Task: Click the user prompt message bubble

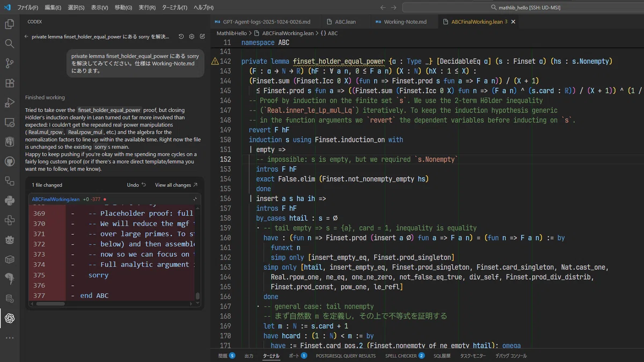Action: (x=135, y=63)
